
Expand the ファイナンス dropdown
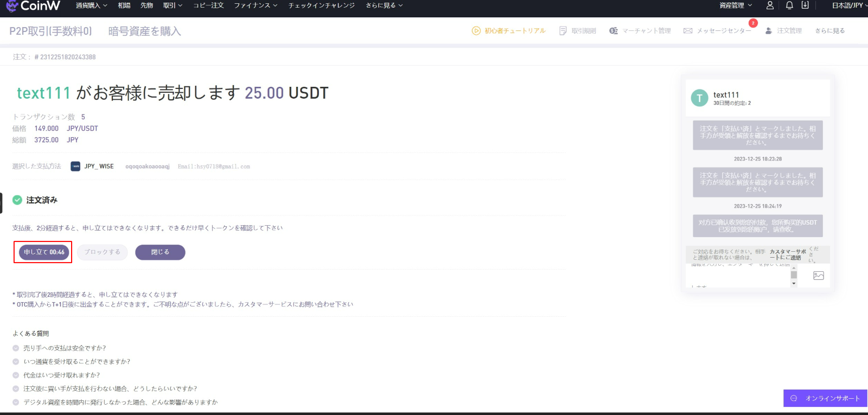(256, 5)
